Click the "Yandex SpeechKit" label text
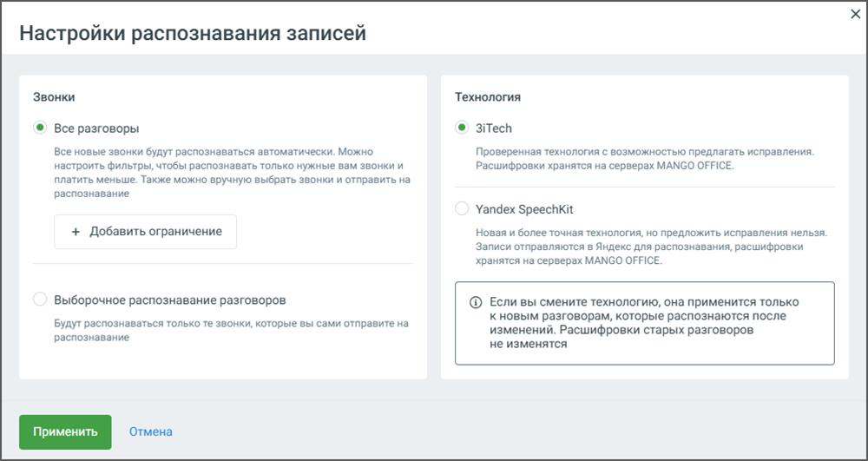 tap(524, 210)
